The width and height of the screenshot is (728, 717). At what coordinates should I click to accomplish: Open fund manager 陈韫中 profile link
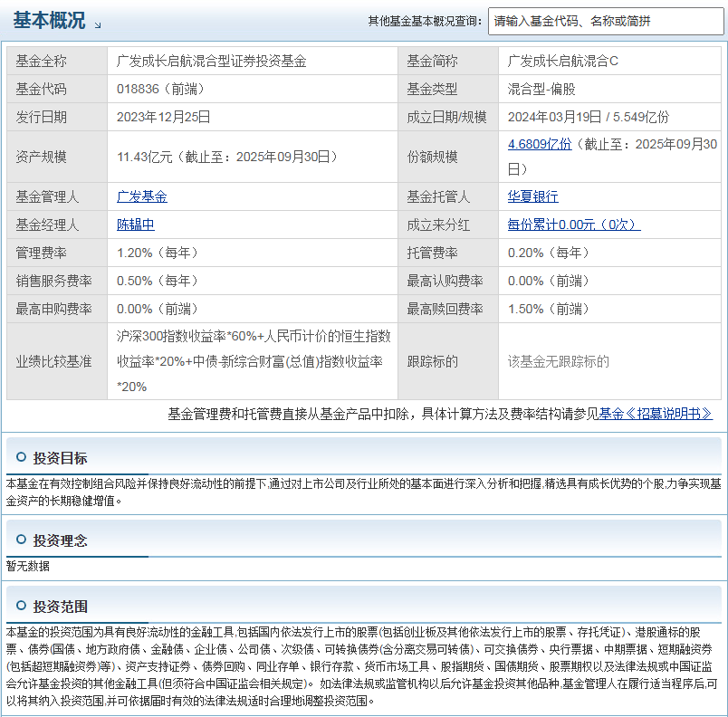click(136, 225)
